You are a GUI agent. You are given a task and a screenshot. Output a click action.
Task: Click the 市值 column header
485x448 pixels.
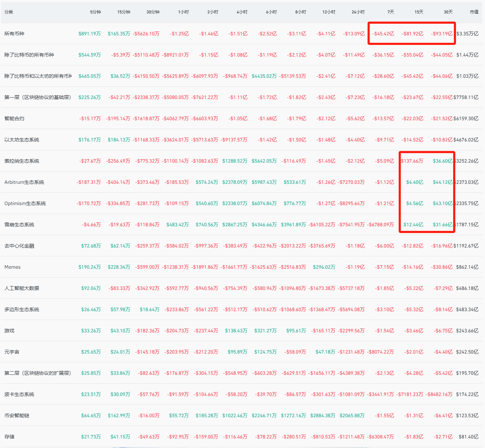pyautogui.click(x=474, y=12)
